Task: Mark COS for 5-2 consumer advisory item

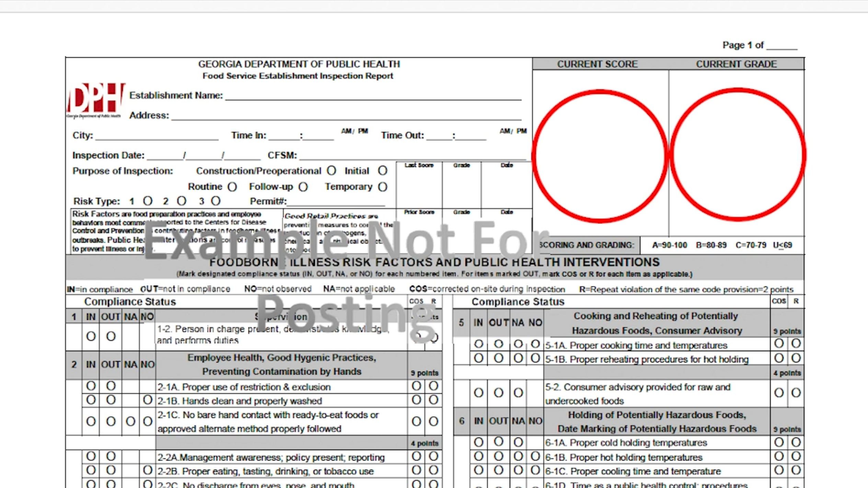Action: [x=779, y=393]
